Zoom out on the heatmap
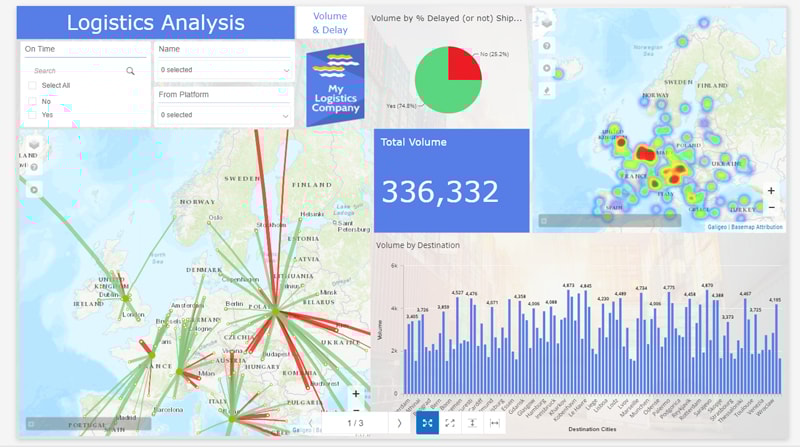This screenshot has height=447, width=800. pos(771,207)
